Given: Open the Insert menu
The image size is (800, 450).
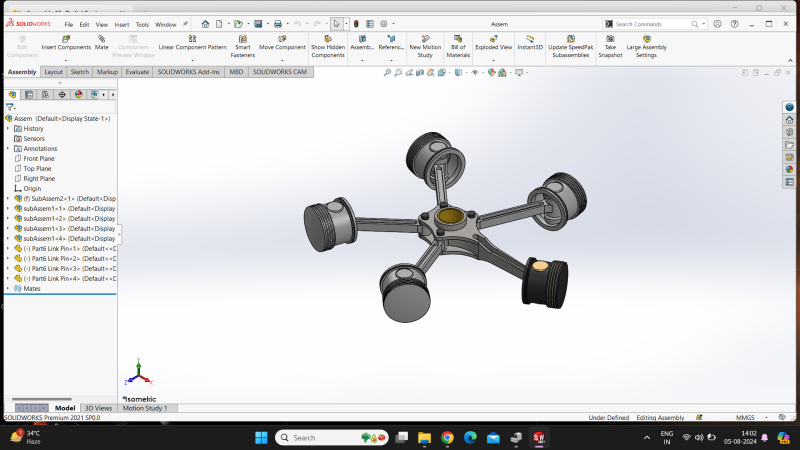Looking at the screenshot, I should 121,24.
